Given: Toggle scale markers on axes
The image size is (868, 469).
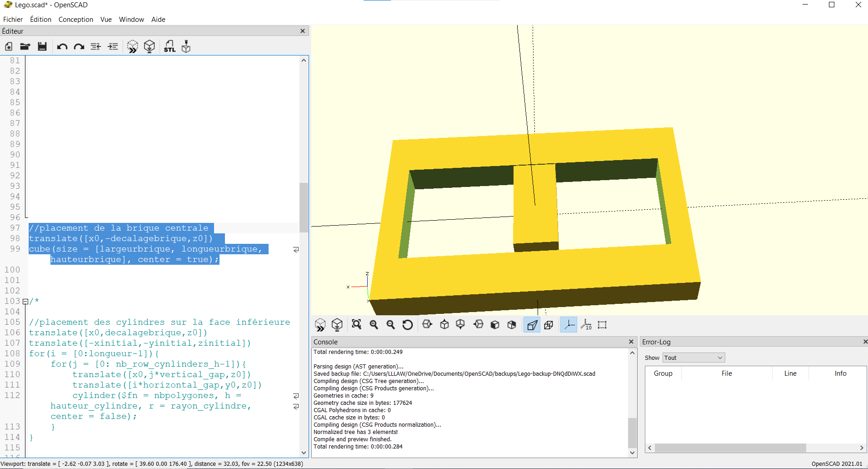Looking at the screenshot, I should [x=586, y=325].
